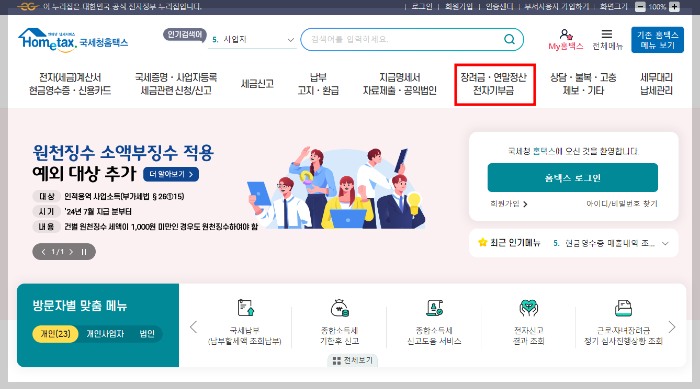This screenshot has height=389, width=700.
Task: Open 지급명세서 자료제출 공익법인 menu
Action: (400, 84)
